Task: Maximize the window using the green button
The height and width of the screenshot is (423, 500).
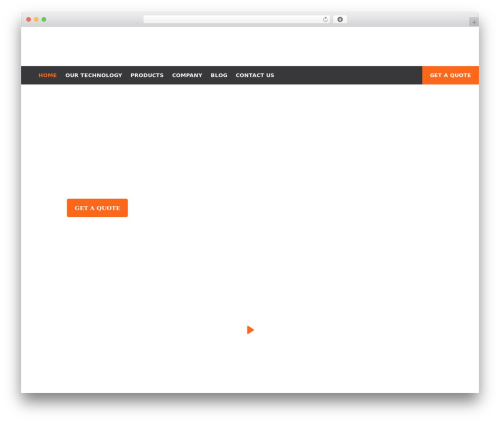Action: click(x=44, y=20)
